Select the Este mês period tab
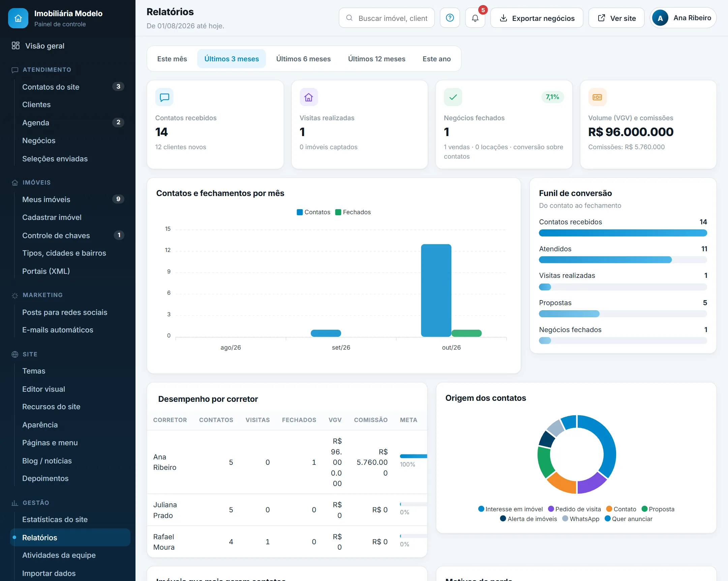The height and width of the screenshot is (581, 728). pos(172,59)
